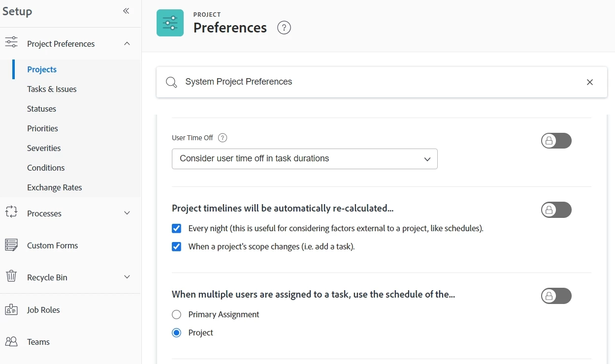Expand the Processes section chevron
The width and height of the screenshot is (615, 364).
tap(127, 213)
